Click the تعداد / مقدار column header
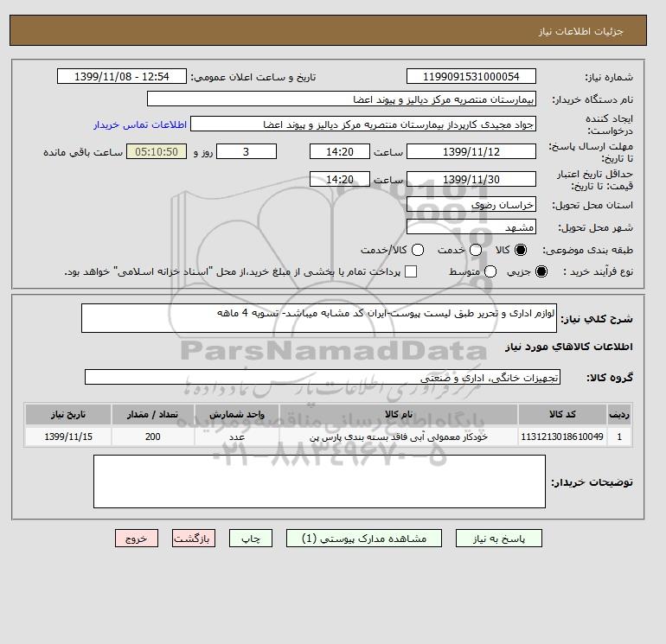This screenshot has height=644, width=666. coord(152,414)
